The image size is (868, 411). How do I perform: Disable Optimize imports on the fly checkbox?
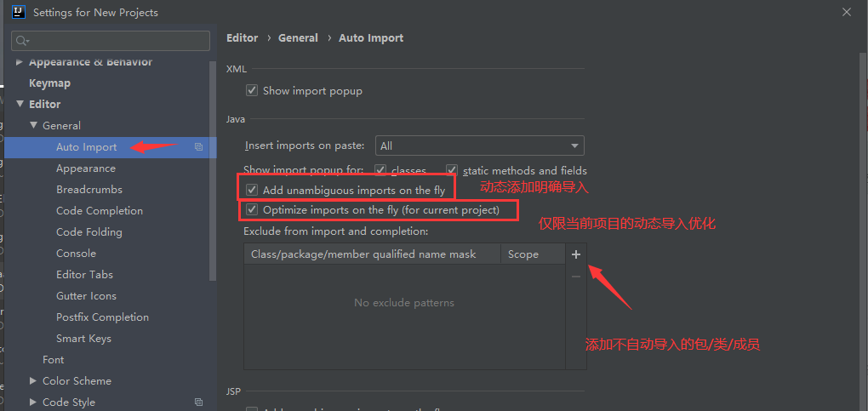click(252, 210)
